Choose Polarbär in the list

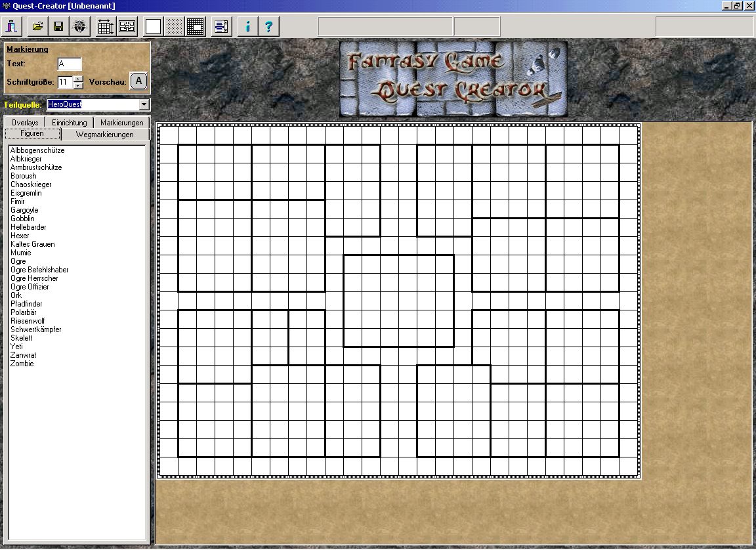point(24,312)
